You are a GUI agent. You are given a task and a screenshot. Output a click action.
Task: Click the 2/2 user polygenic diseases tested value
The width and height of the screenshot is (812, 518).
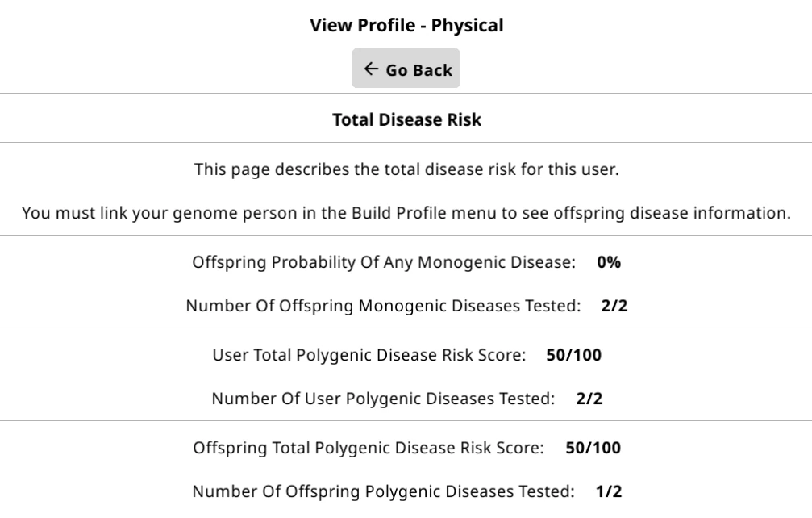tap(589, 399)
